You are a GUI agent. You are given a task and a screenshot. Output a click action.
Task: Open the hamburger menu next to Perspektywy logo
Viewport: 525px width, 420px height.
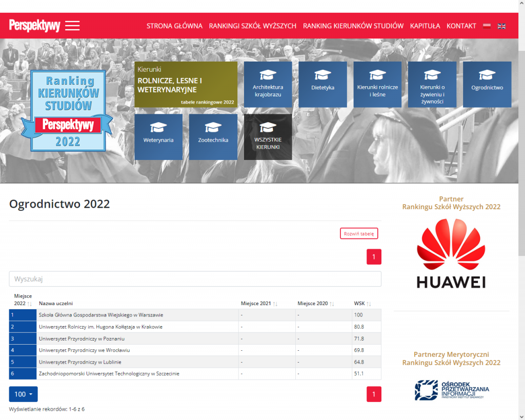coord(72,26)
